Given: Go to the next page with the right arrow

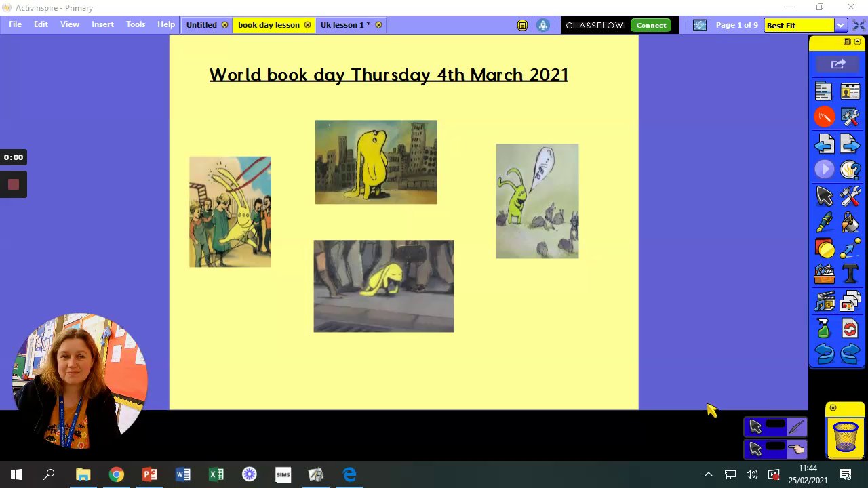Looking at the screenshot, I should click(x=850, y=144).
